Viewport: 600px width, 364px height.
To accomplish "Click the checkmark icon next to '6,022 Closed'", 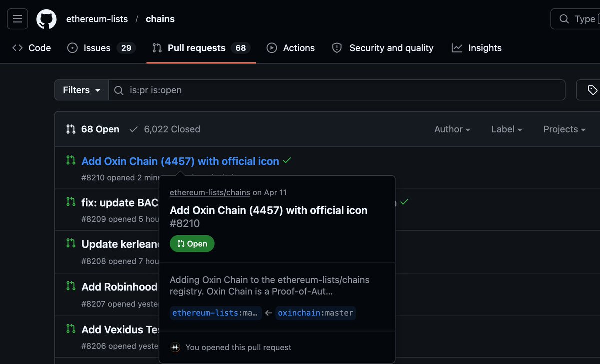I will [x=133, y=128].
